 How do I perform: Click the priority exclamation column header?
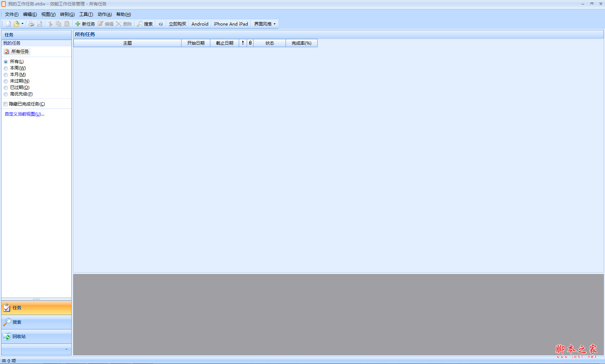coord(243,43)
